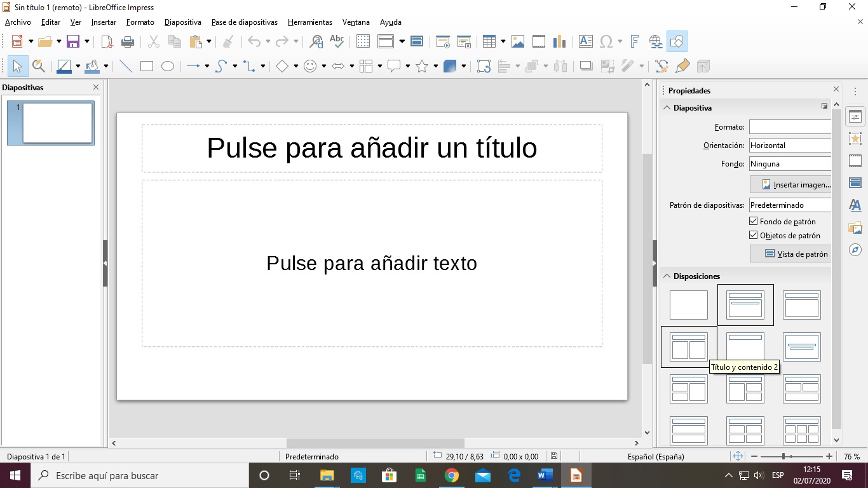Toggle extrusion 3D on/off
868x488 pixels.
[703, 66]
